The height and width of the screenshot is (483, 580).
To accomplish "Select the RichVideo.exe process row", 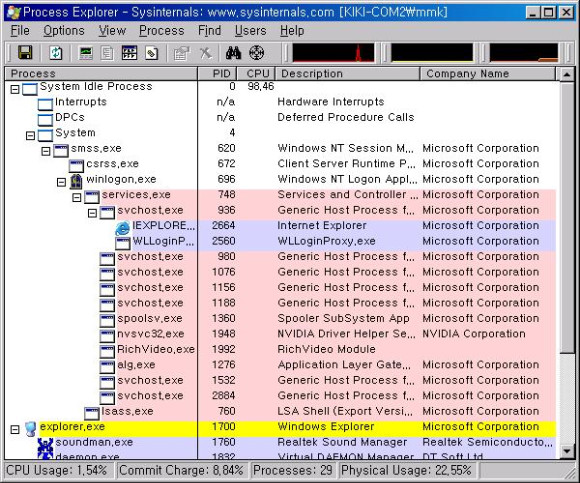I will coord(280,349).
